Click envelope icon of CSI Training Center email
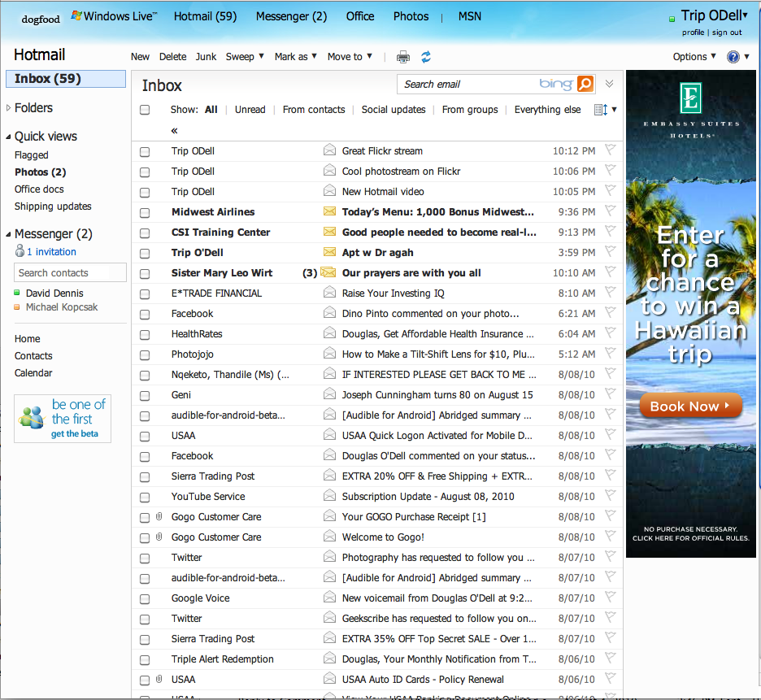The width and height of the screenshot is (761, 700). tap(329, 232)
